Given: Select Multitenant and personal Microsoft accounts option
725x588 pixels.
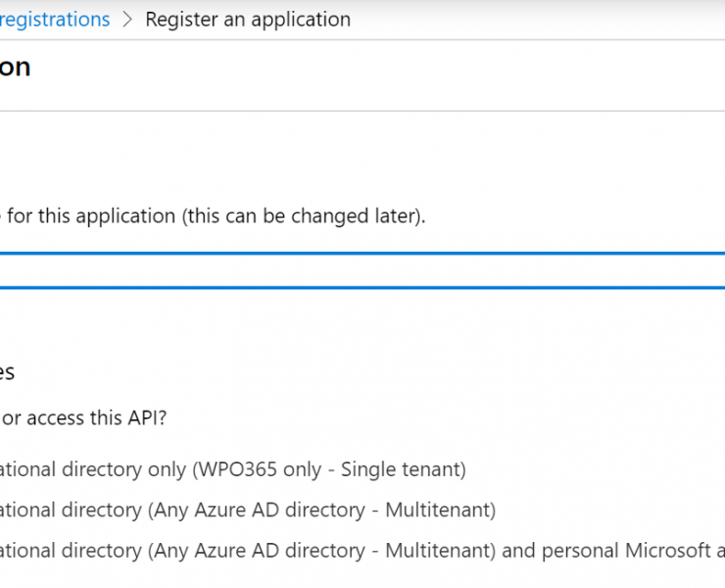Looking at the screenshot, I should click(362, 551).
